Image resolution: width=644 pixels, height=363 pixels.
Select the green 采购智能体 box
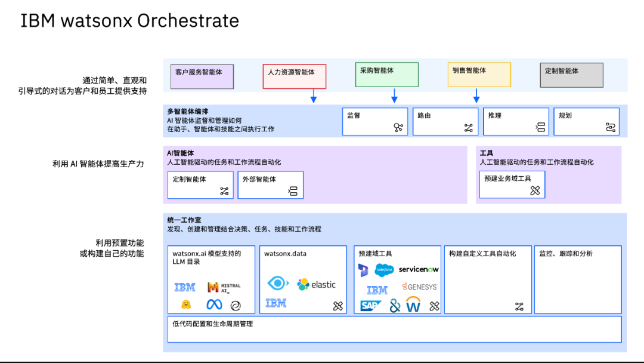(387, 75)
